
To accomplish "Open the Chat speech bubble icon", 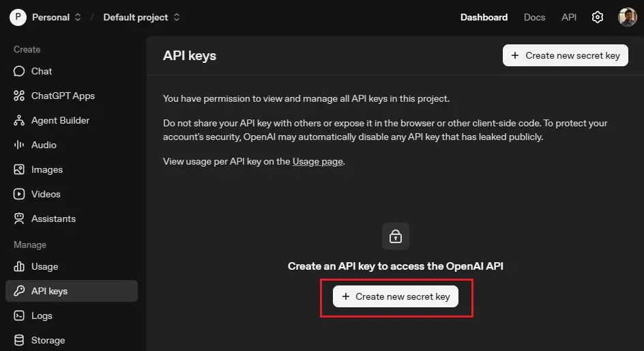I will (19, 71).
